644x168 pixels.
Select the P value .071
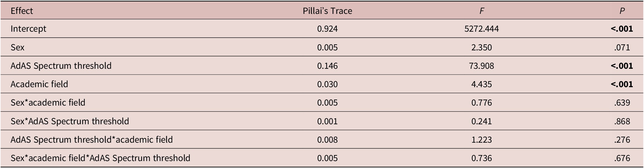(x=622, y=47)
